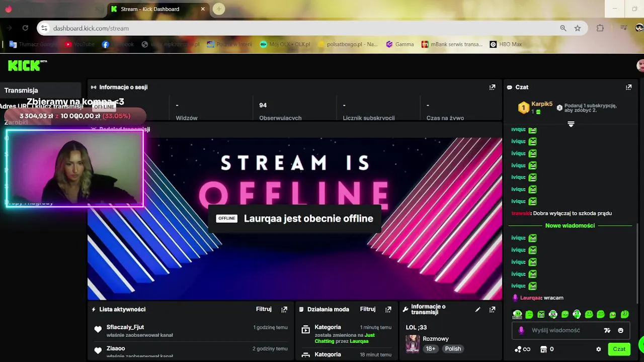
Task: Open the 7TV emote menu in chat
Action: point(607,330)
